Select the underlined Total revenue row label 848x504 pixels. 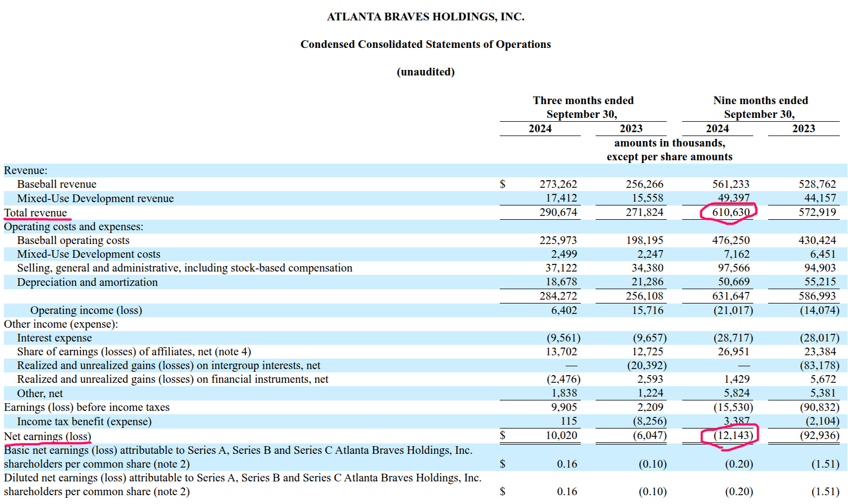[36, 213]
